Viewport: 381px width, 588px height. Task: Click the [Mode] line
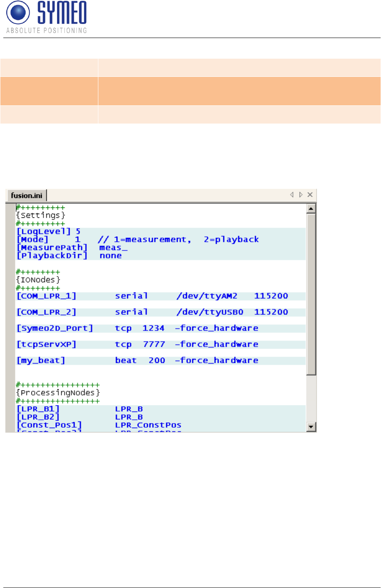[x=32, y=239]
